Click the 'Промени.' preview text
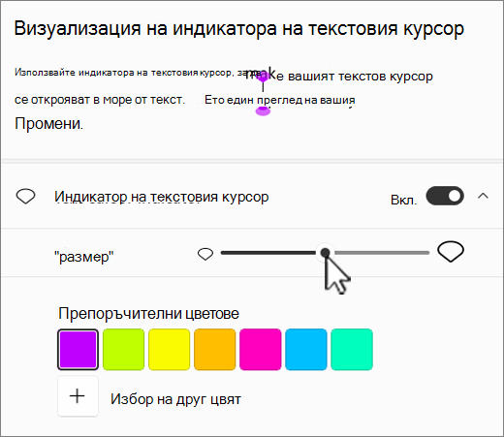The image size is (504, 437). (x=48, y=124)
